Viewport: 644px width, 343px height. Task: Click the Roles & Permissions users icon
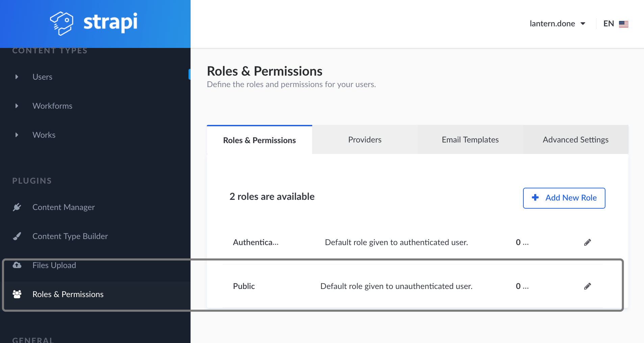pyautogui.click(x=17, y=294)
